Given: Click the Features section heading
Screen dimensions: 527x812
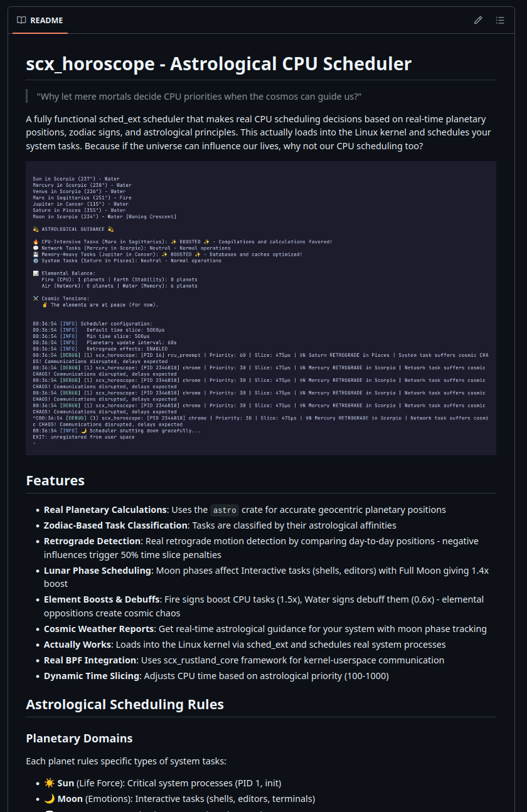Looking at the screenshot, I should coord(55,481).
